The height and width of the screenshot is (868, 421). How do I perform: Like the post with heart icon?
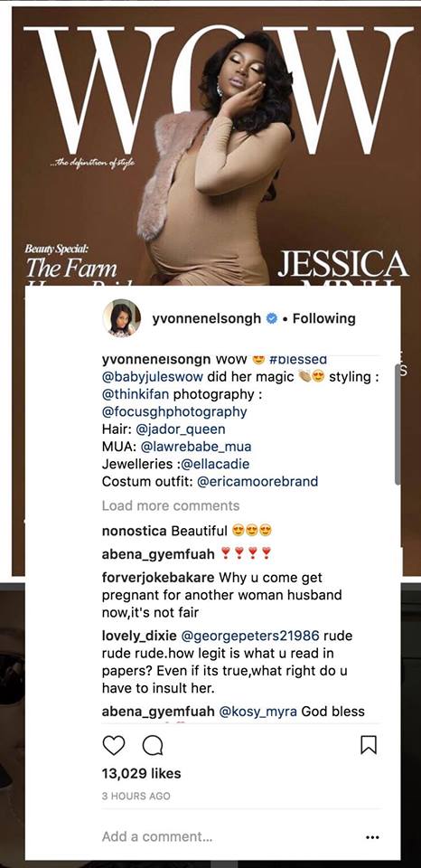(114, 745)
